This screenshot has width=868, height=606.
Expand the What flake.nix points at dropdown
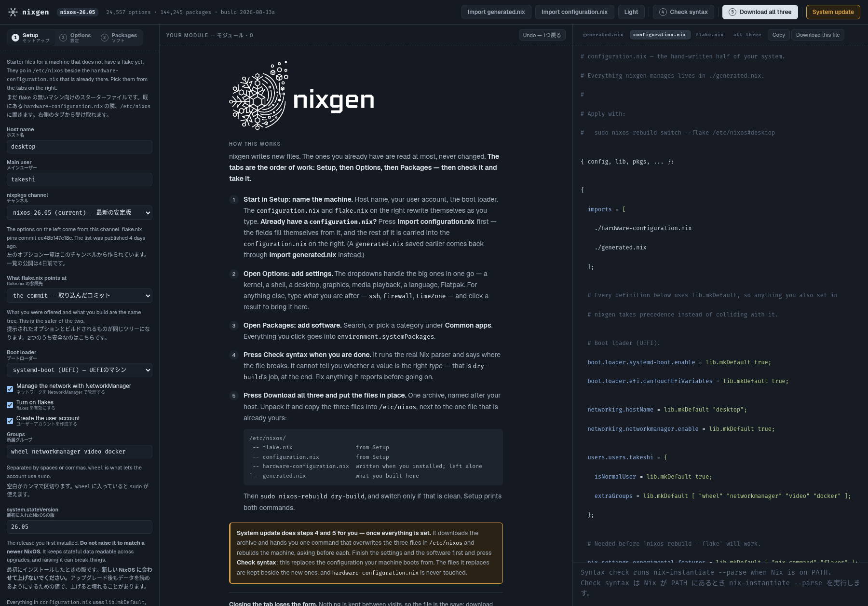[x=80, y=296]
